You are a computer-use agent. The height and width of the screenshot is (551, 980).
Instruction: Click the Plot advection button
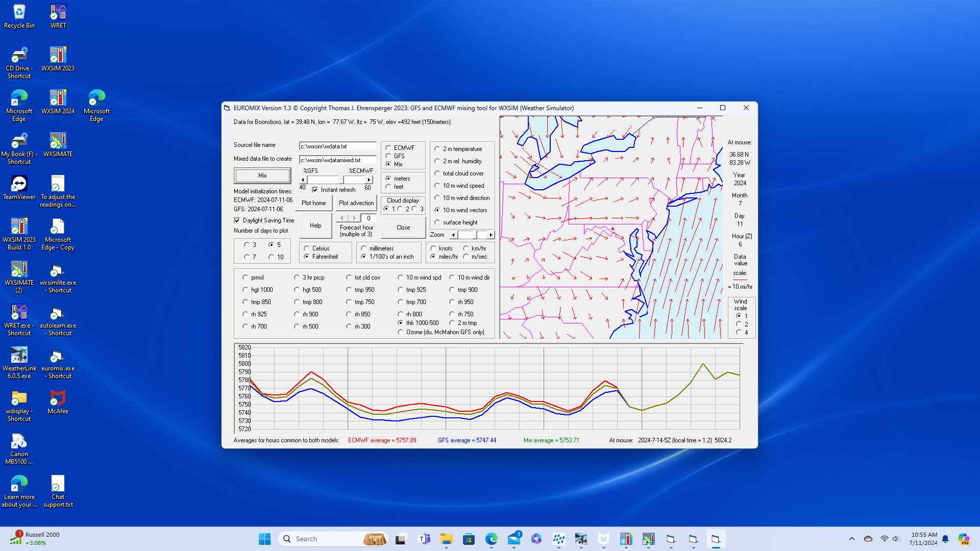point(356,203)
